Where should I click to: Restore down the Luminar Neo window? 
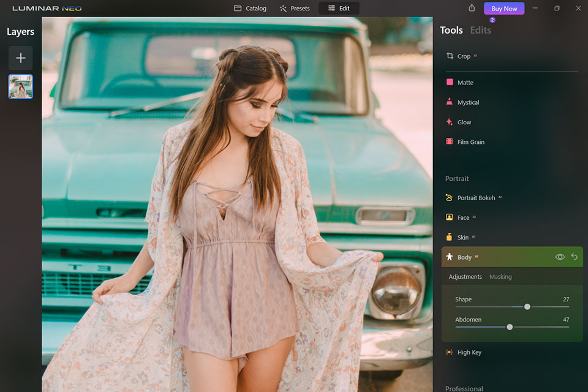pyautogui.click(x=557, y=8)
